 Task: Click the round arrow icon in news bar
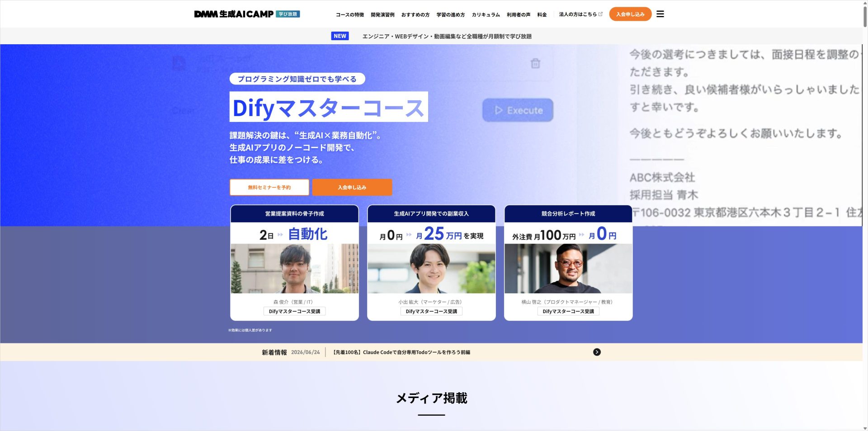click(597, 352)
